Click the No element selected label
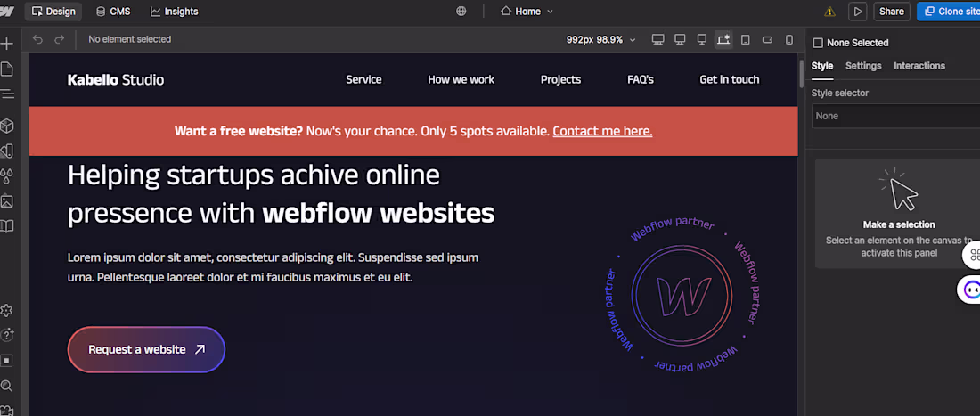This screenshot has height=416, width=980. coord(129,39)
